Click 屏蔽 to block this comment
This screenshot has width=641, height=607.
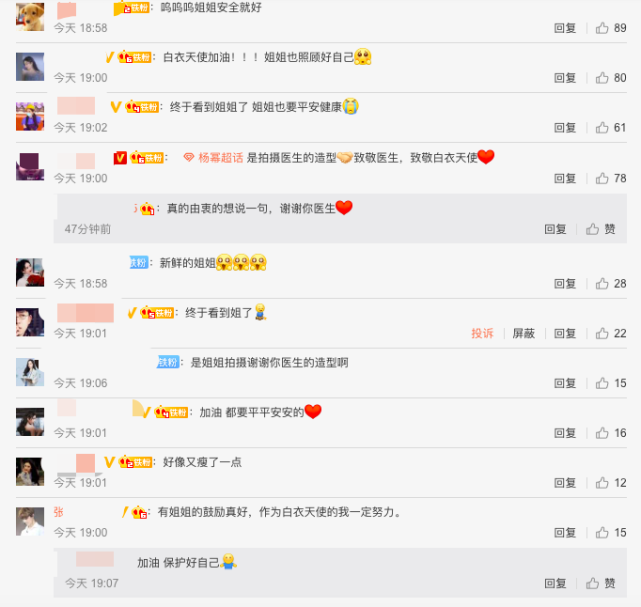pos(524,333)
